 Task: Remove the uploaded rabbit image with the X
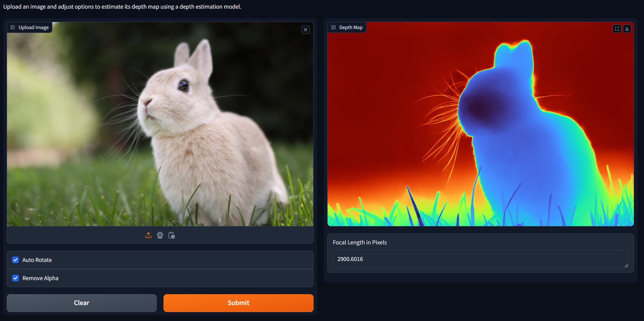(x=306, y=30)
